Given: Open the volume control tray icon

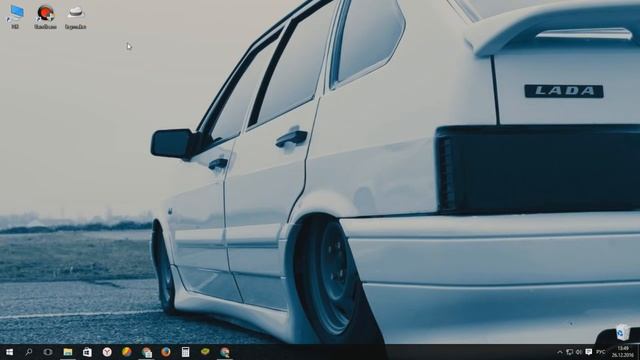Looking at the screenshot, I should tap(579, 352).
